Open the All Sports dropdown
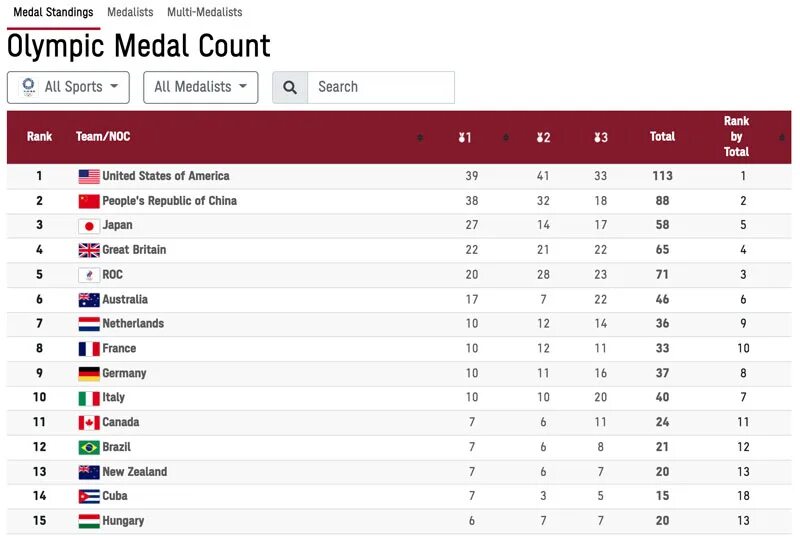This screenshot has height=536, width=800. [x=69, y=87]
